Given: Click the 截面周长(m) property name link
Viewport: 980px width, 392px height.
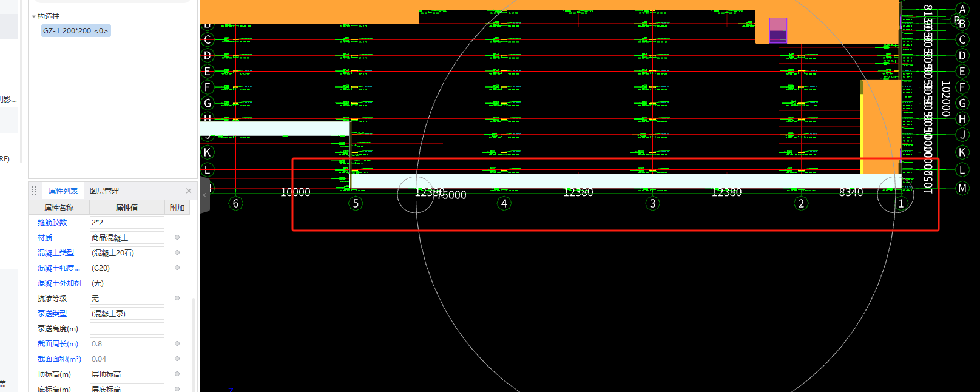Looking at the screenshot, I should [58, 344].
